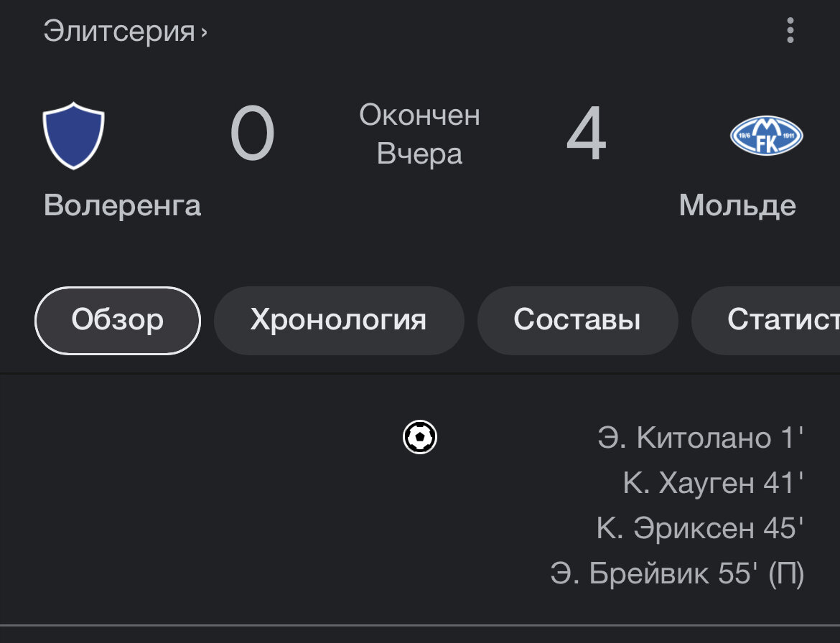Expand the chevron next to Элитсерия

(x=205, y=32)
